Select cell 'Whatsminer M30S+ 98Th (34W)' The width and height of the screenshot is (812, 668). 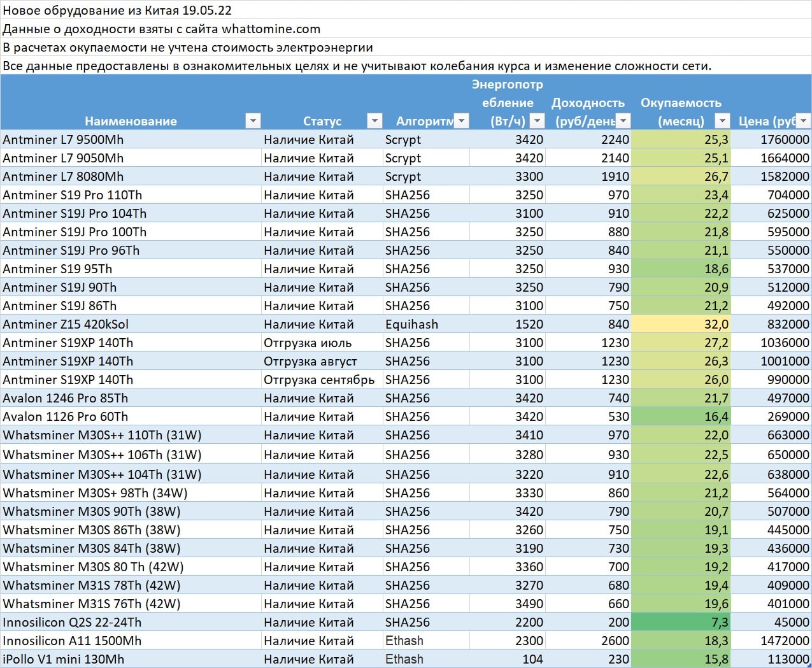tap(131, 493)
